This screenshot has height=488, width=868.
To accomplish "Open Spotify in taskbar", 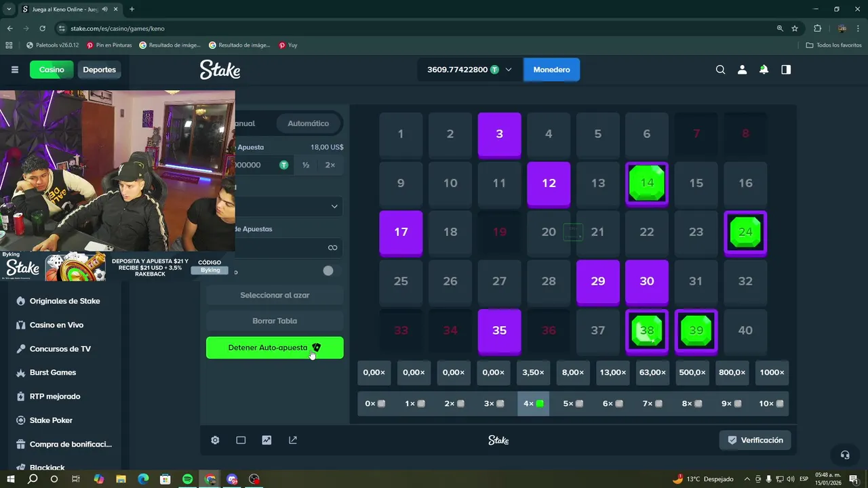I will point(187,479).
